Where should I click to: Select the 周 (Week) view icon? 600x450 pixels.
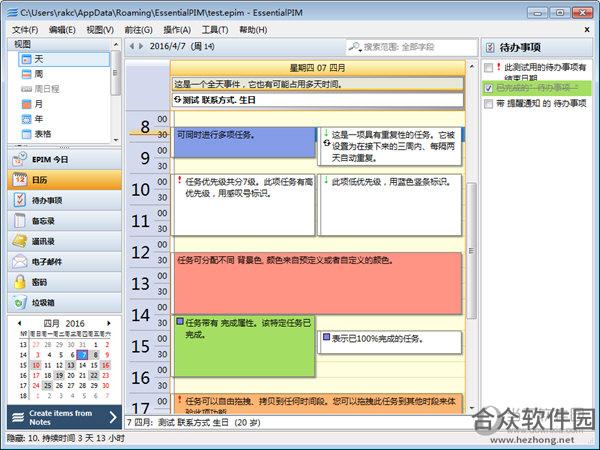tap(26, 74)
